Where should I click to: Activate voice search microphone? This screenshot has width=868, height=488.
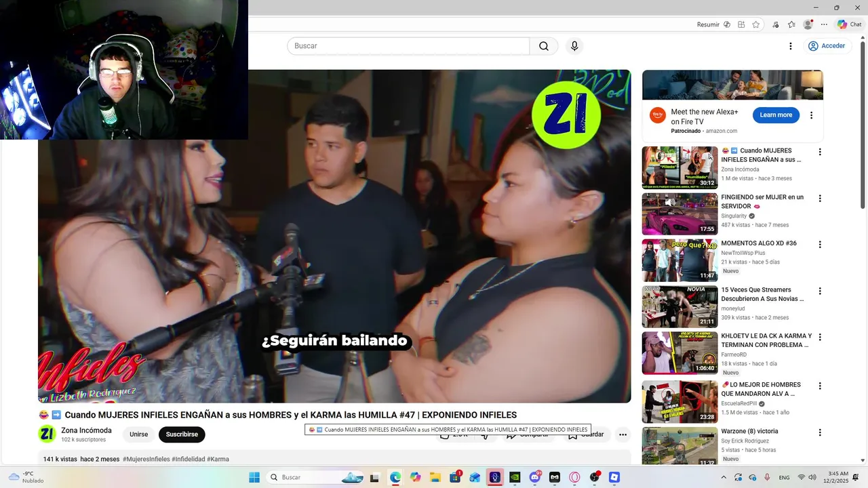[x=574, y=46]
